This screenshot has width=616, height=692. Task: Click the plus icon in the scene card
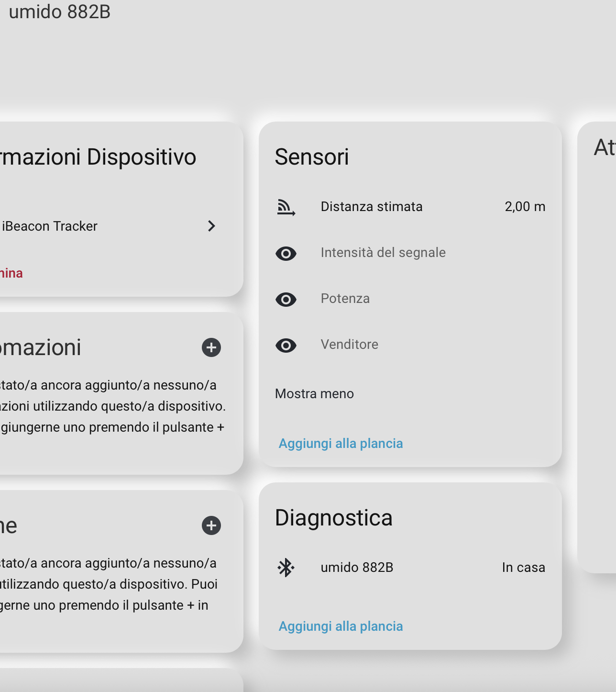[211, 525]
